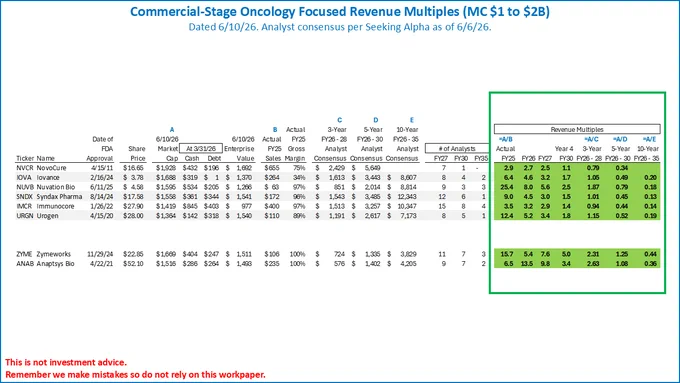Click the blue formula label '=A/B'

(506, 139)
